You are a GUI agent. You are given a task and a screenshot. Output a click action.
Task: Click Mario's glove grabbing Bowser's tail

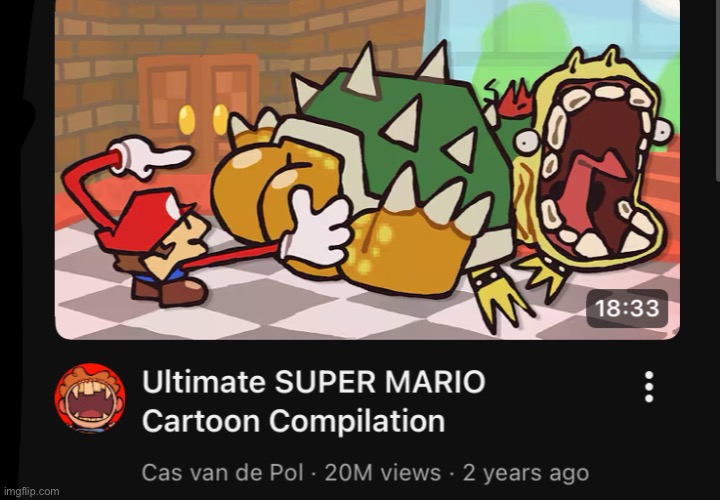coord(315,229)
